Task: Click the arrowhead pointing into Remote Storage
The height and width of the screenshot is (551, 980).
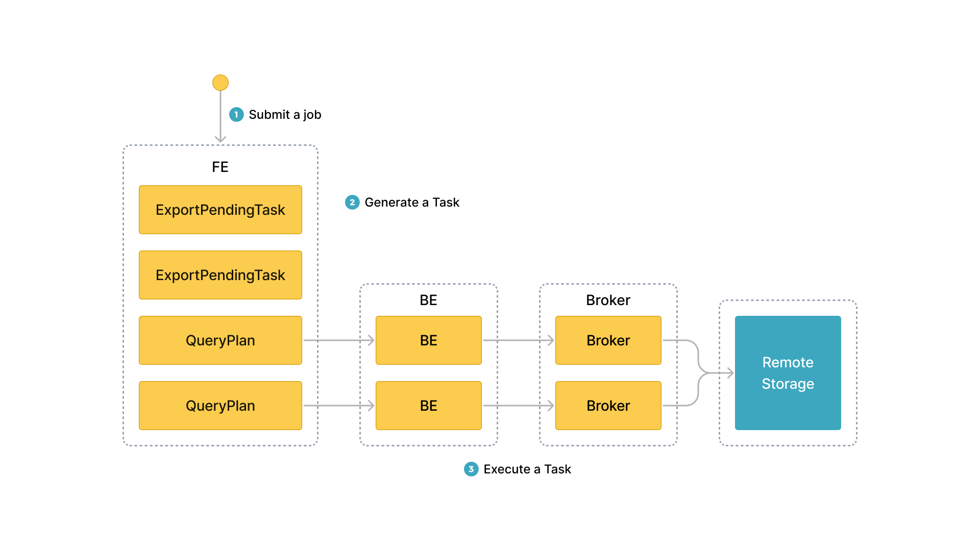Action: [730, 373]
